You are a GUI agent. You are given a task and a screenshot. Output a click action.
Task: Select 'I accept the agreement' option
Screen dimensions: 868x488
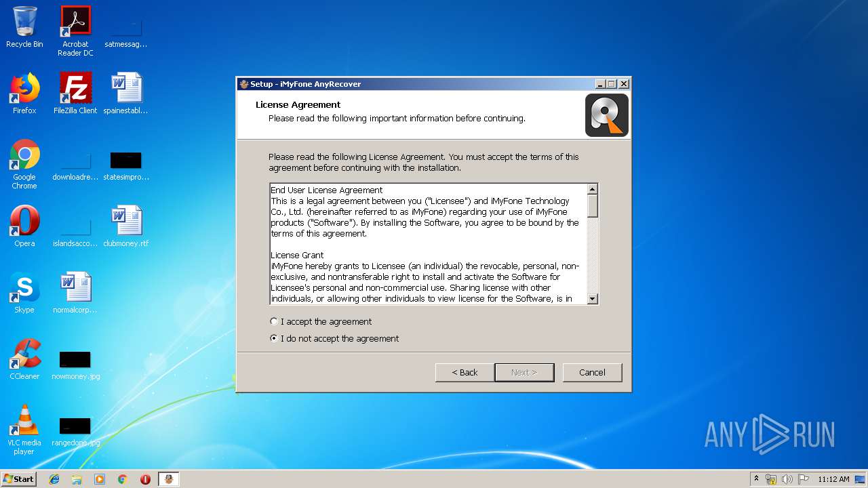coord(321,322)
